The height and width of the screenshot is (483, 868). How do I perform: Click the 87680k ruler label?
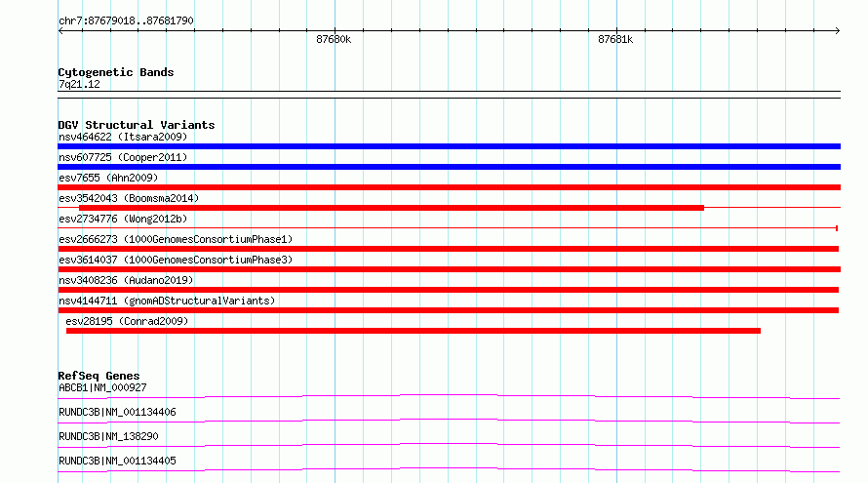(334, 39)
